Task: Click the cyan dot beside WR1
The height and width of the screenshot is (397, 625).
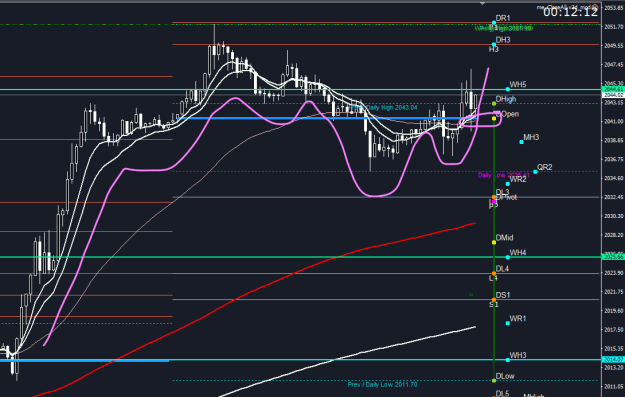Action: (x=507, y=323)
